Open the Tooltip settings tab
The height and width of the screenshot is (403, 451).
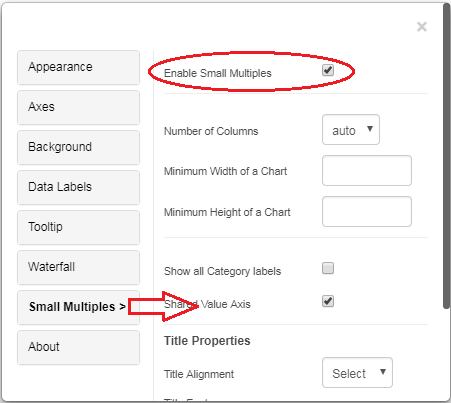coord(78,227)
